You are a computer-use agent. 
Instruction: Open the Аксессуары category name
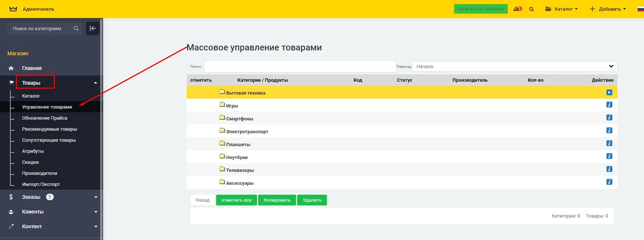click(x=240, y=183)
